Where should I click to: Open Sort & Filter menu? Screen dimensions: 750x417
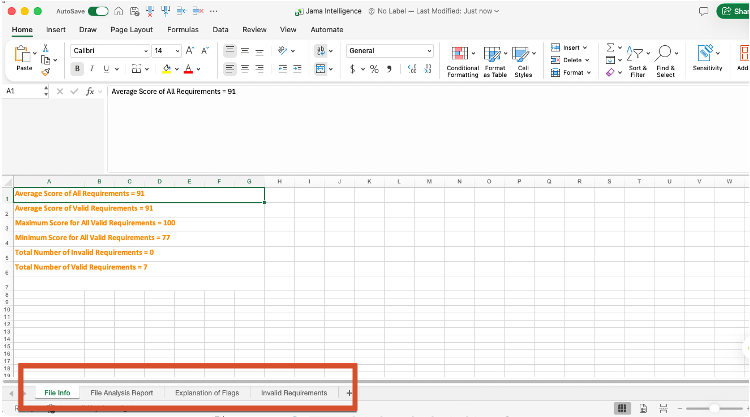638,62
